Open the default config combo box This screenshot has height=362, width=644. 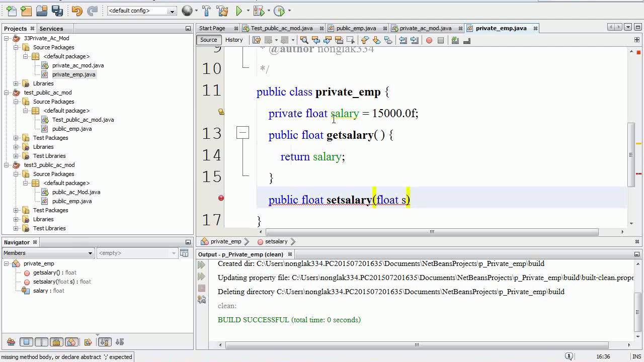coord(142,11)
